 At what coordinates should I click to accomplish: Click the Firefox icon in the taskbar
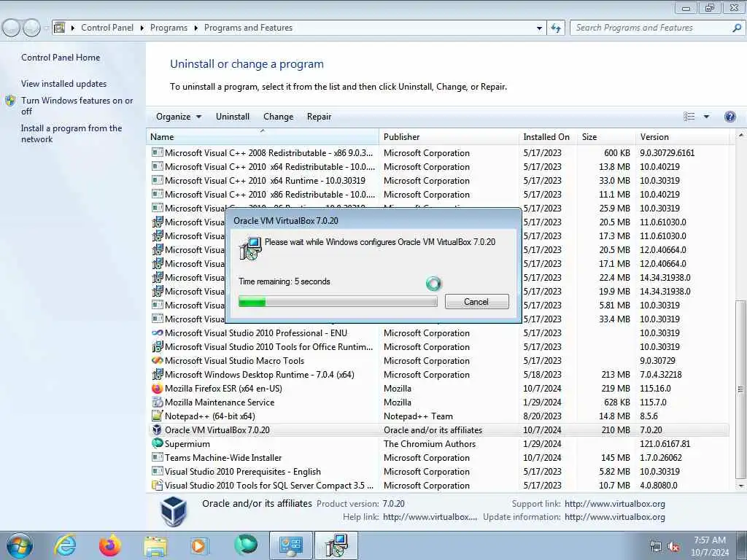(109, 545)
